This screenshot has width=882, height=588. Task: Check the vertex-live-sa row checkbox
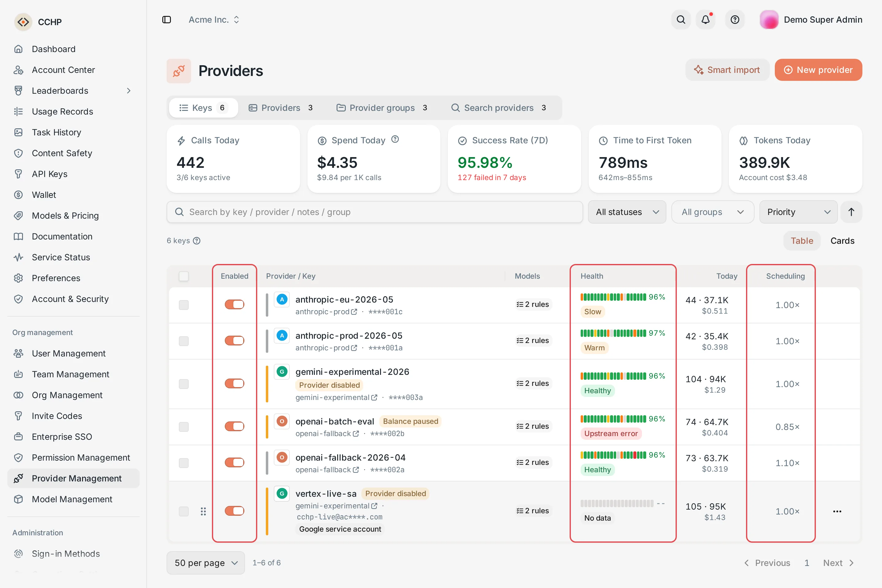click(x=184, y=511)
